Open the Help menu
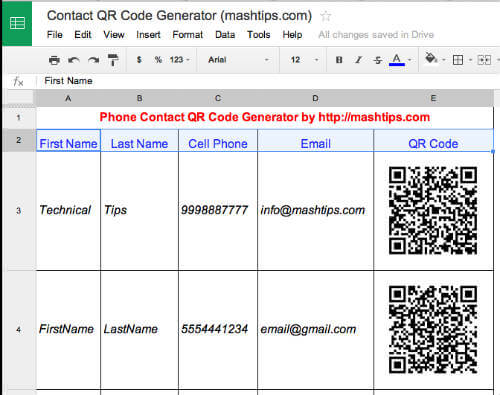 [292, 35]
